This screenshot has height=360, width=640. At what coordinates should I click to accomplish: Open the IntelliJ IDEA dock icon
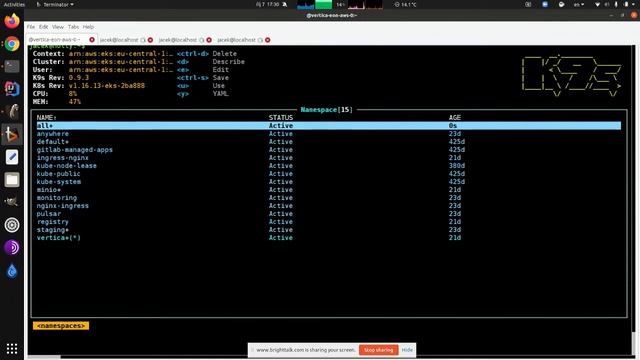coord(12,89)
